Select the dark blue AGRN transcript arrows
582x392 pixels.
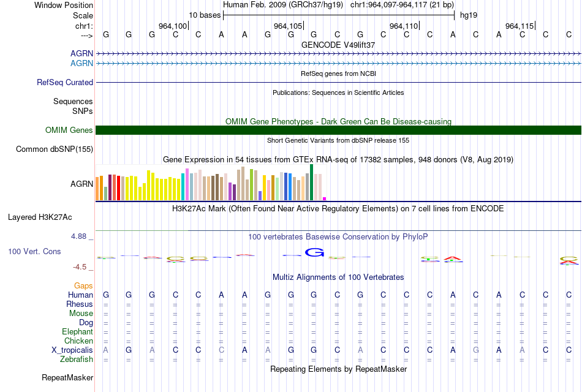[x=338, y=54]
